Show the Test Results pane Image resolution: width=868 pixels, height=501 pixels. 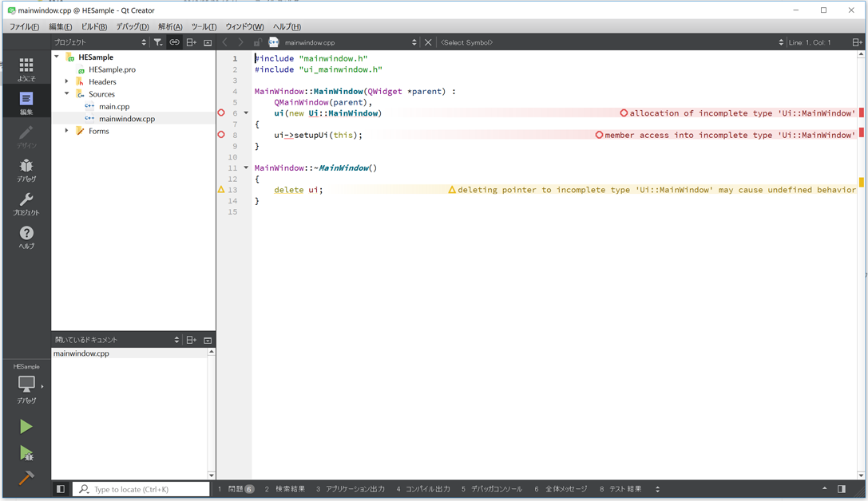point(620,489)
